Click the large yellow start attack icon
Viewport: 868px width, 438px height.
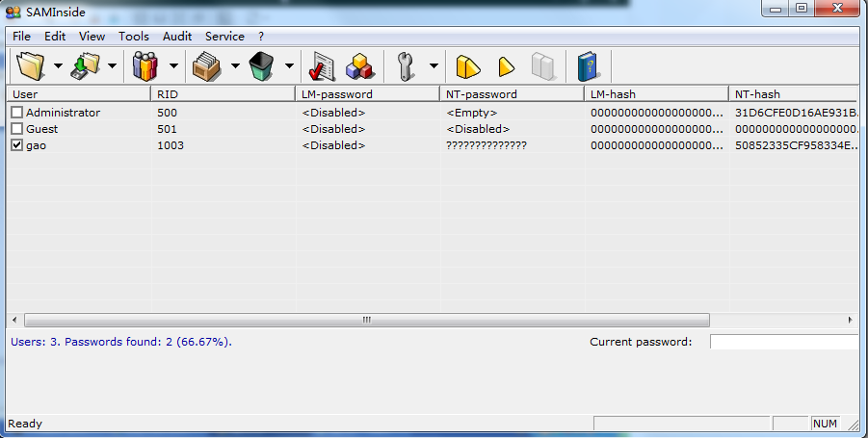[x=468, y=67]
